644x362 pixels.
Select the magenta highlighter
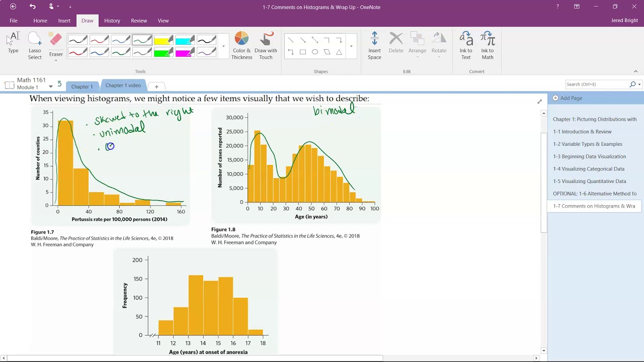[185, 52]
